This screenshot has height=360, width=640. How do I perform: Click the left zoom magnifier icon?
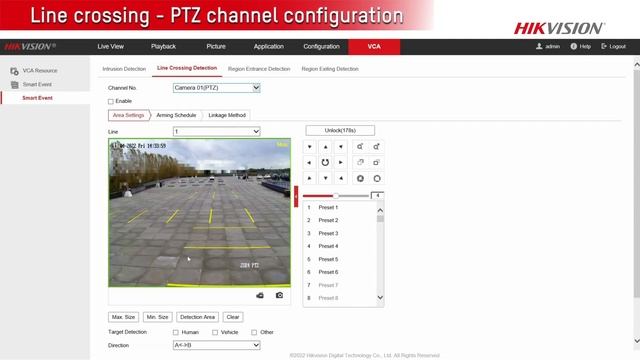pyautogui.click(x=360, y=147)
